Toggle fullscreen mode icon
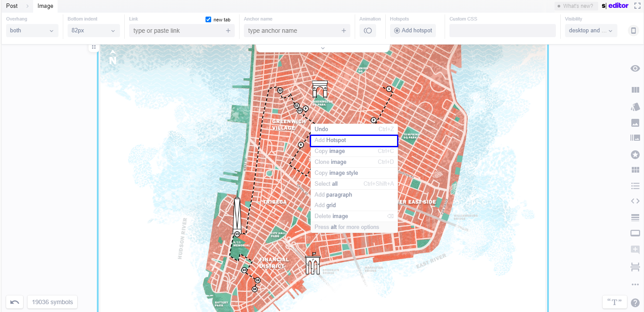The height and width of the screenshot is (312, 644). 637,6
